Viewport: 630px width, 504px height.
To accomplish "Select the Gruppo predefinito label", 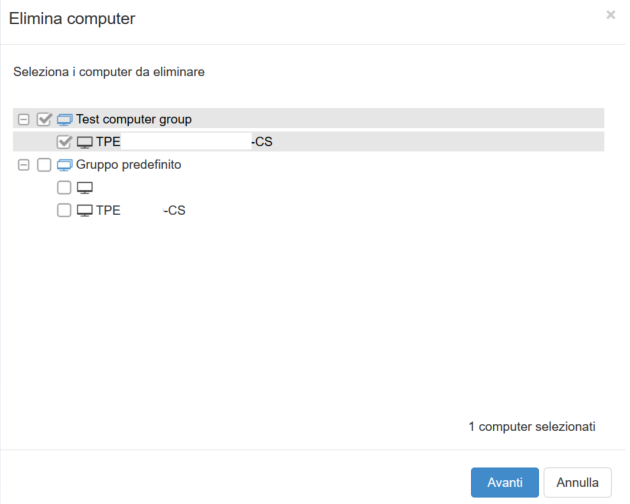I will click(129, 165).
